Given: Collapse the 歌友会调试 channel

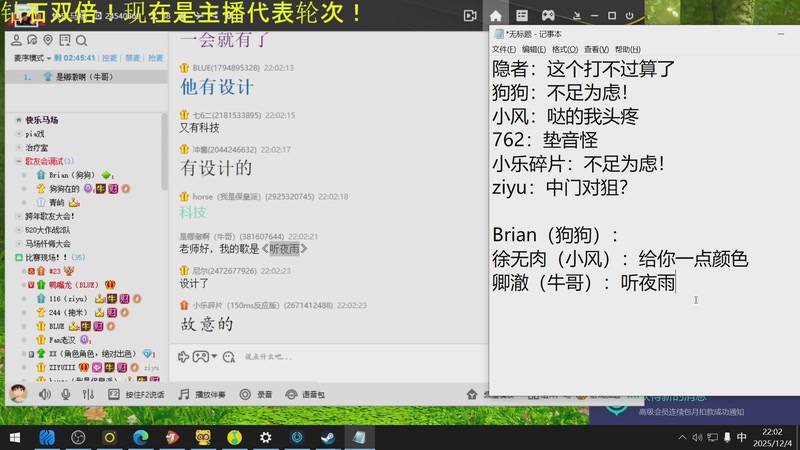Looking at the screenshot, I should (19, 161).
